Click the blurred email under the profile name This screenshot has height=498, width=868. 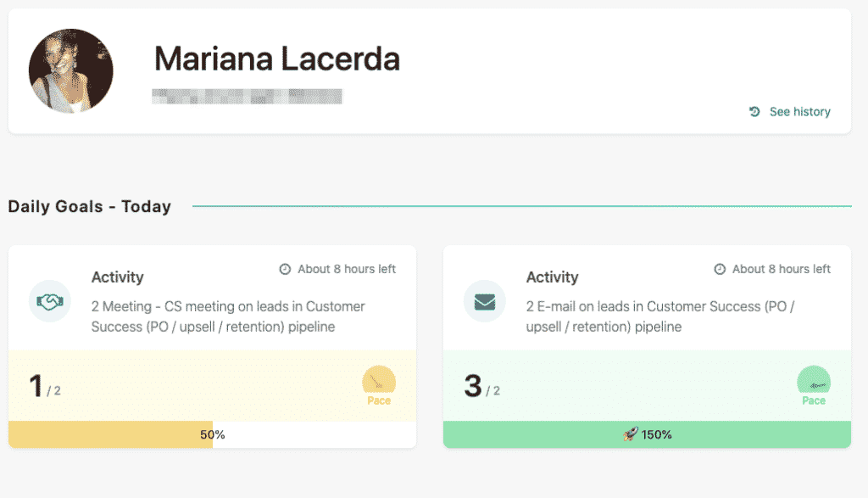(247, 96)
